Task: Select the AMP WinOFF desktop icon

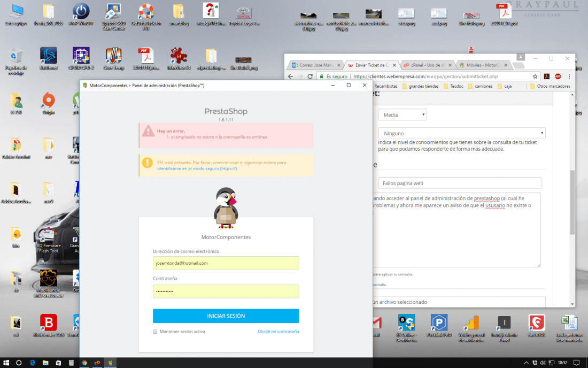Action: pos(81,14)
